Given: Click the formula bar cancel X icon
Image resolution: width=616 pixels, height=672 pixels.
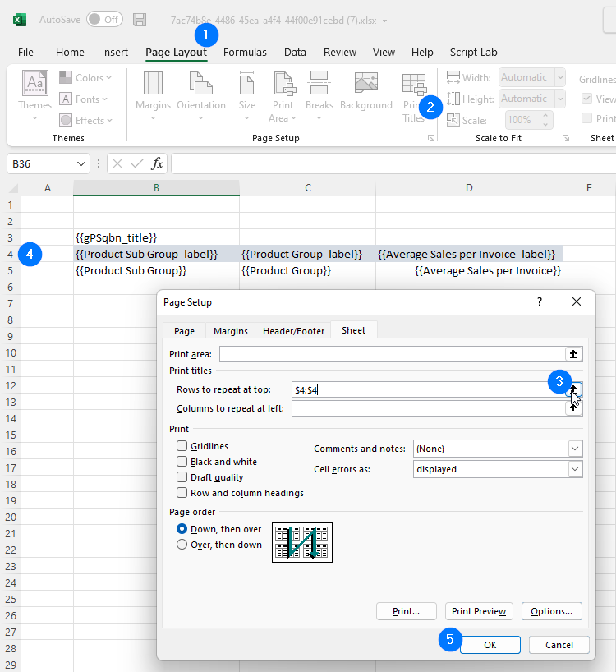Looking at the screenshot, I should [x=117, y=163].
